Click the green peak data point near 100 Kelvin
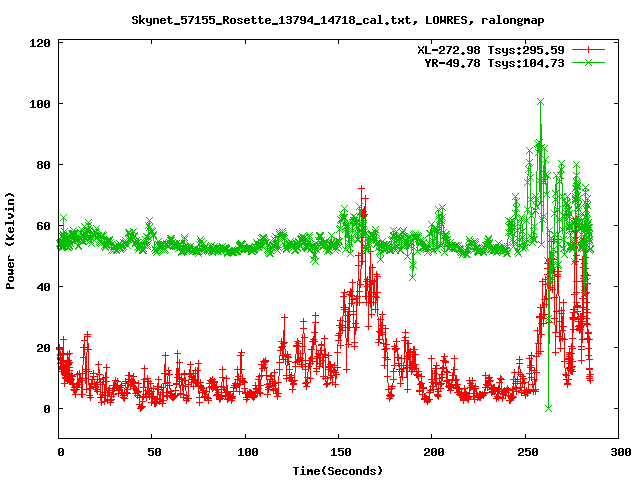Viewport: 640px width, 480px height. pyautogui.click(x=540, y=101)
